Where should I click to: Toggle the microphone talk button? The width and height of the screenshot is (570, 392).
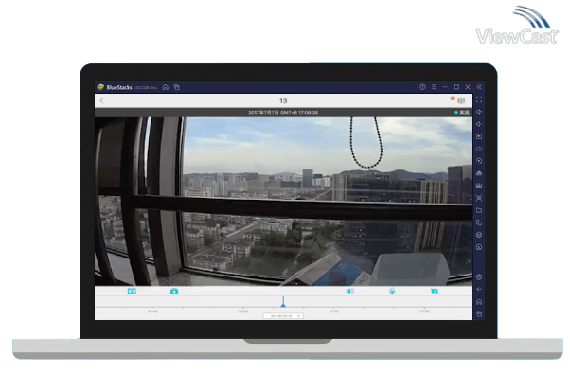(x=392, y=292)
